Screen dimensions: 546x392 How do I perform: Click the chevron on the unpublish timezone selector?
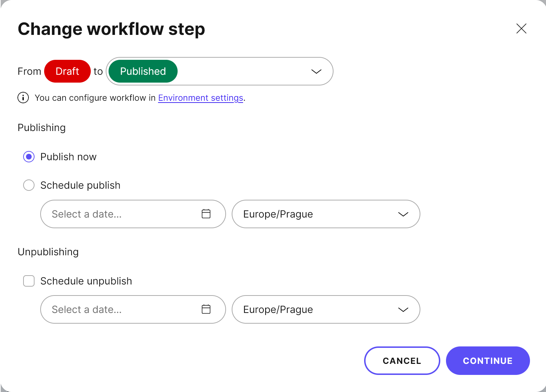tap(403, 309)
